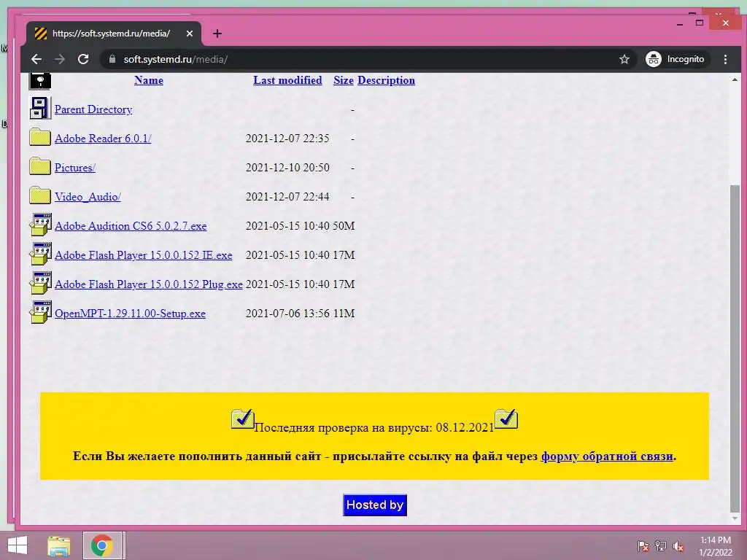The height and width of the screenshot is (560, 747).
Task: Click the scrollbar down arrow
Action: (735, 518)
